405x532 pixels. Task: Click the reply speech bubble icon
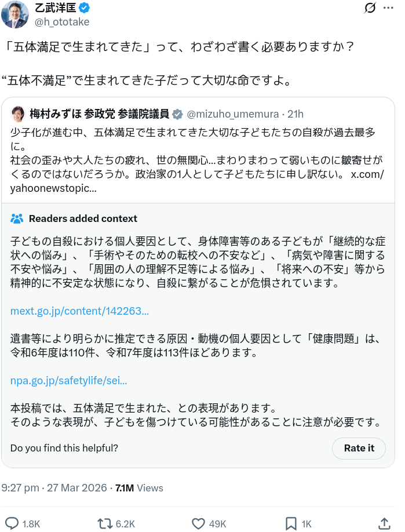(x=12, y=523)
